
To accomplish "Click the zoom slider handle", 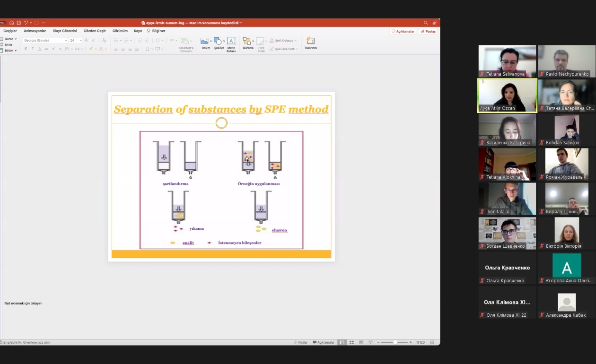I will 395,342.
